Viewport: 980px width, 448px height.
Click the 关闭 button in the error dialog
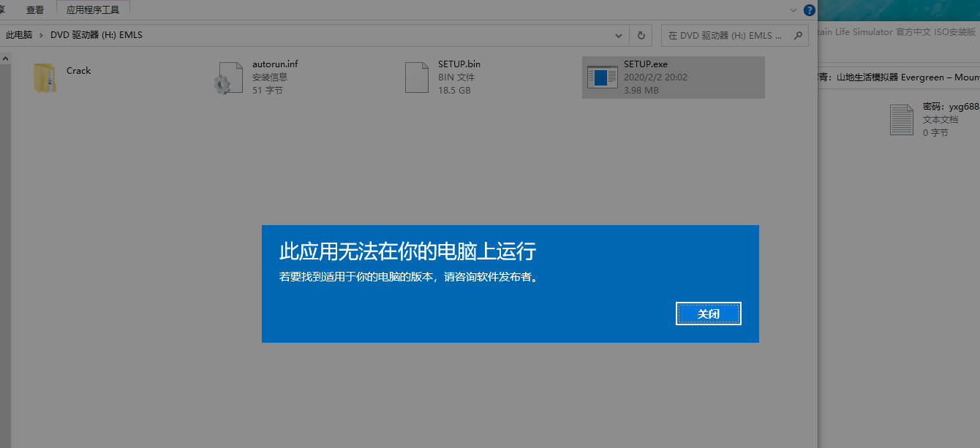pyautogui.click(x=708, y=314)
